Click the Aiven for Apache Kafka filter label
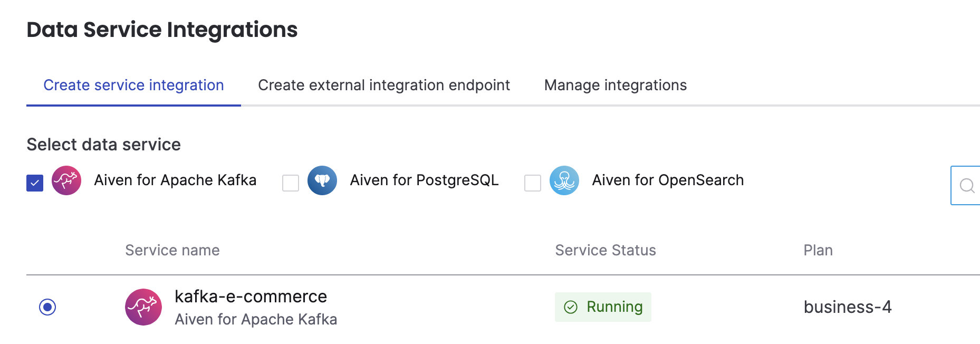The width and height of the screenshot is (980, 344). [175, 180]
